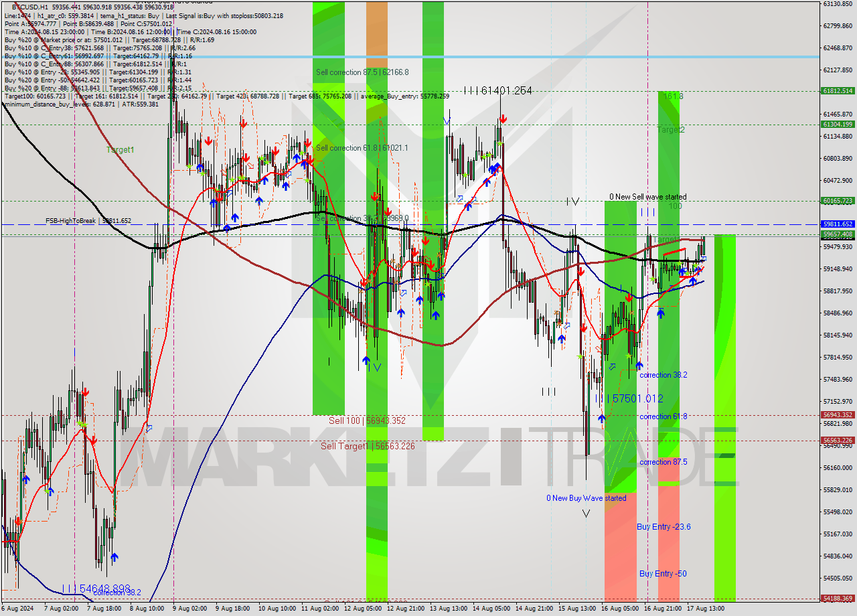Click blue price tag 59811.652 on axis

(837, 224)
